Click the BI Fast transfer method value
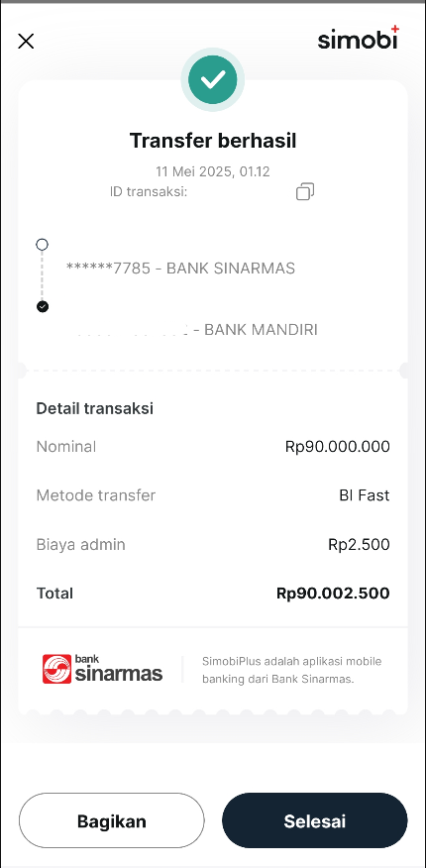This screenshot has height=868, width=426. click(364, 495)
